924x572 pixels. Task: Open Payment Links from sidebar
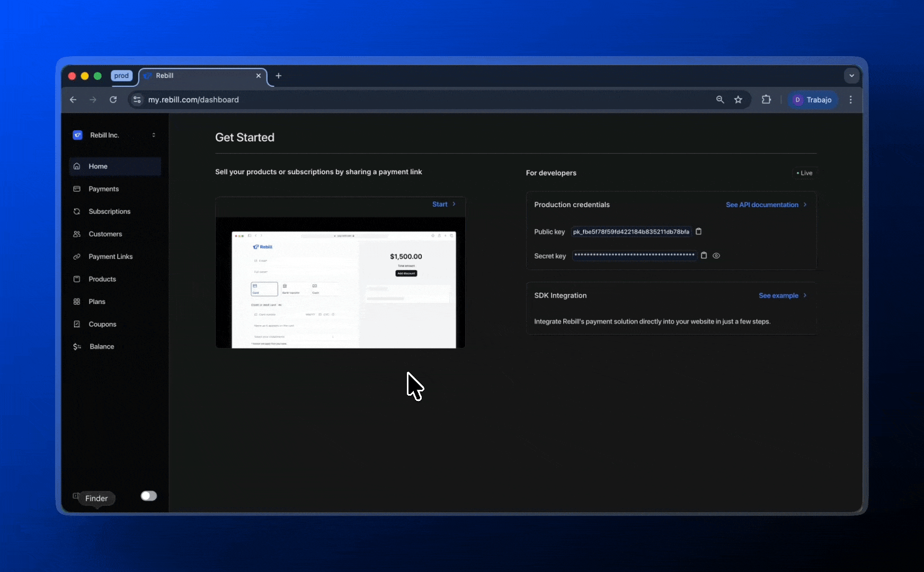click(110, 256)
